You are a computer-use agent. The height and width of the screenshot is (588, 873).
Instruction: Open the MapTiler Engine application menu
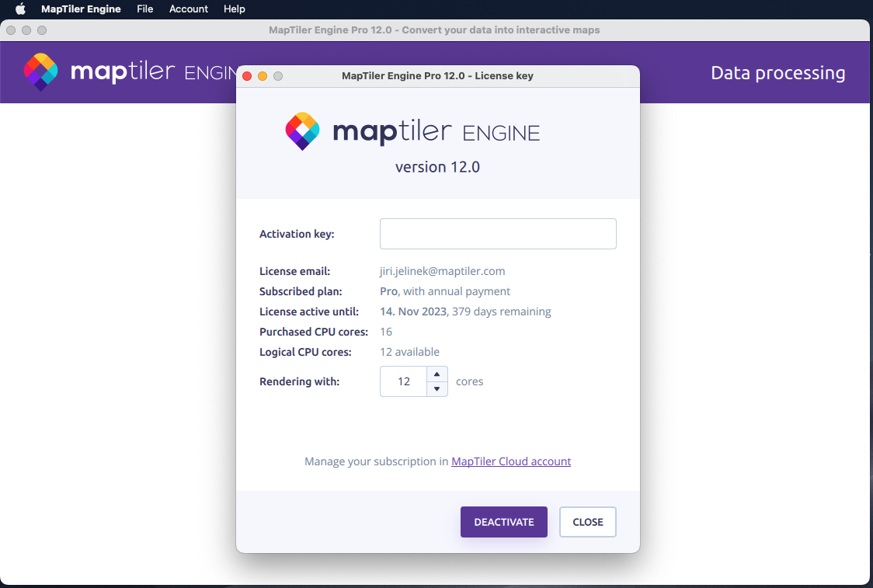(81, 9)
